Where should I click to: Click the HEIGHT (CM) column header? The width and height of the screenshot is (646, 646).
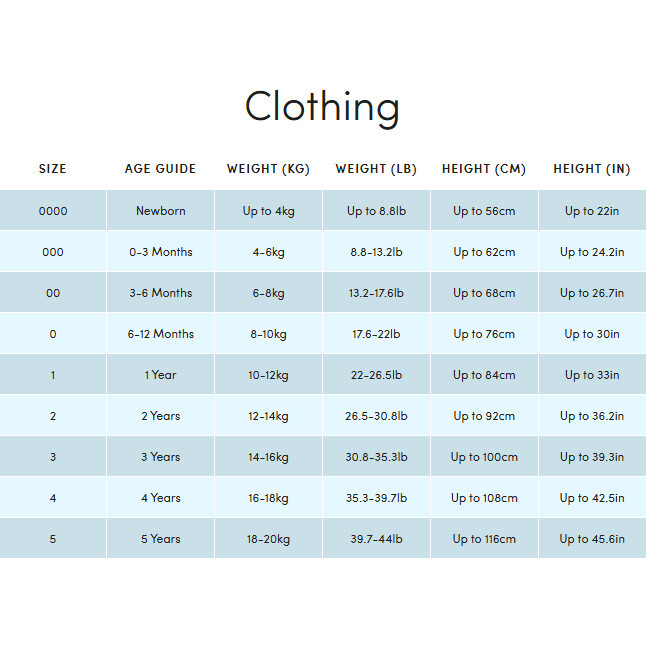(484, 169)
